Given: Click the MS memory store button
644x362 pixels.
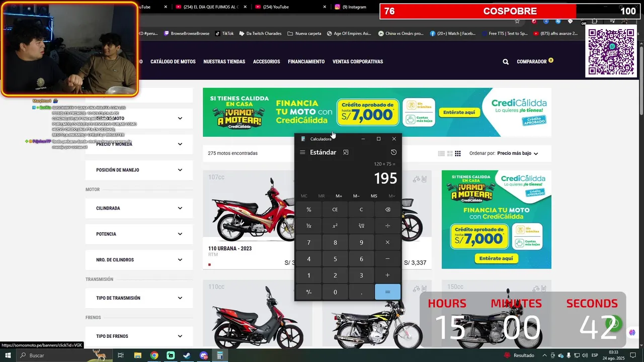Looking at the screenshot, I should [374, 196].
